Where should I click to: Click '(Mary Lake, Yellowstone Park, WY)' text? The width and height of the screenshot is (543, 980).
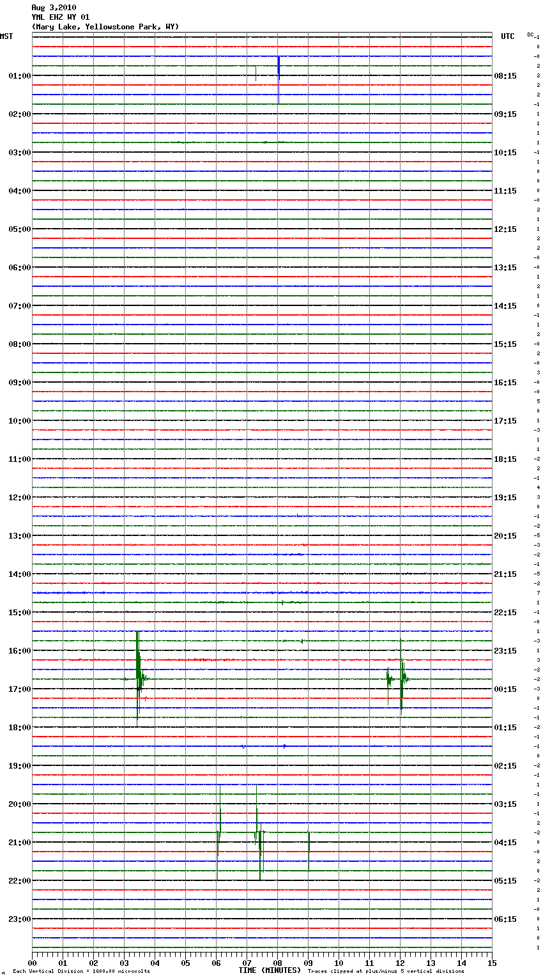105,27
